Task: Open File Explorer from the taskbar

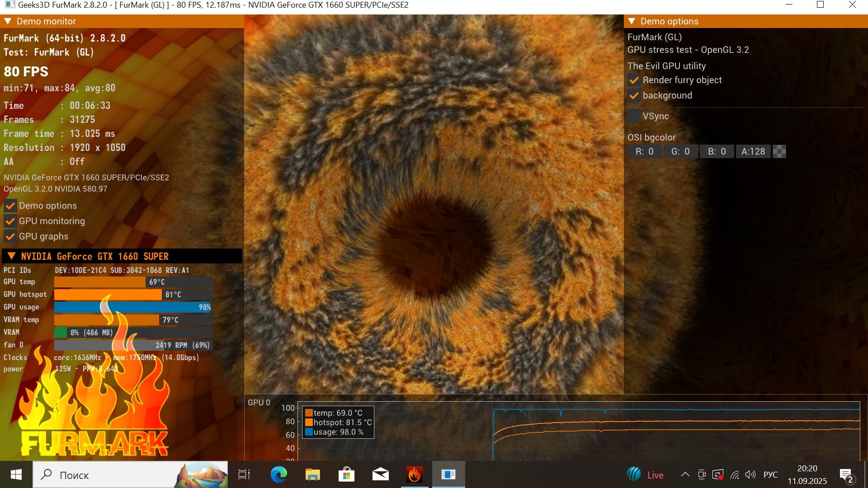Action: pos(312,474)
